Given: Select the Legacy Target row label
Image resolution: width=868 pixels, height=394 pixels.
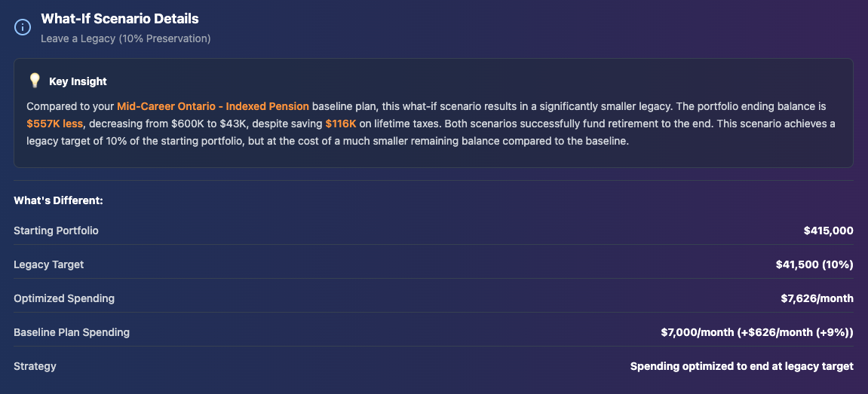Looking at the screenshot, I should click(48, 264).
